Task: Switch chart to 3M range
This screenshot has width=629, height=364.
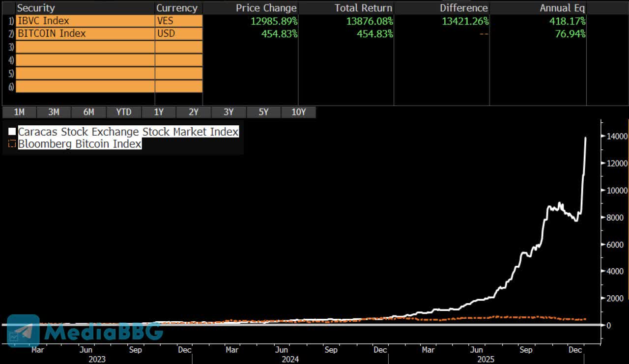Action: tap(54, 112)
